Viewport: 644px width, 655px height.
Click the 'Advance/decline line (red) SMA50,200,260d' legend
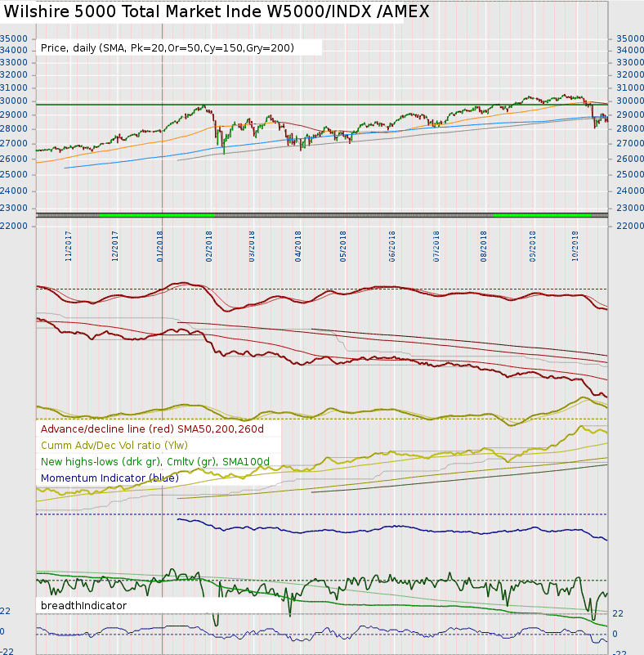click(152, 429)
